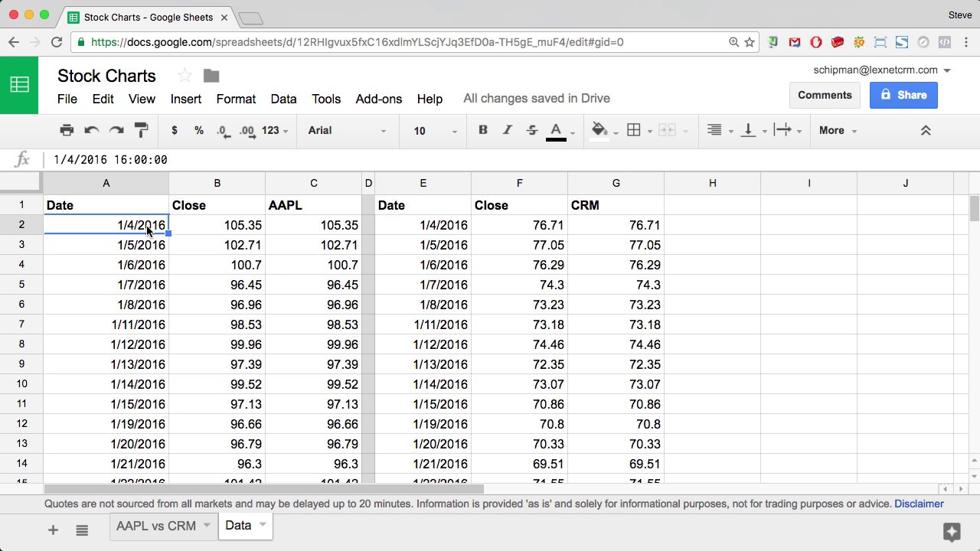Image resolution: width=980 pixels, height=551 pixels.
Task: Go to Sheets home via green logo
Action: (x=19, y=85)
